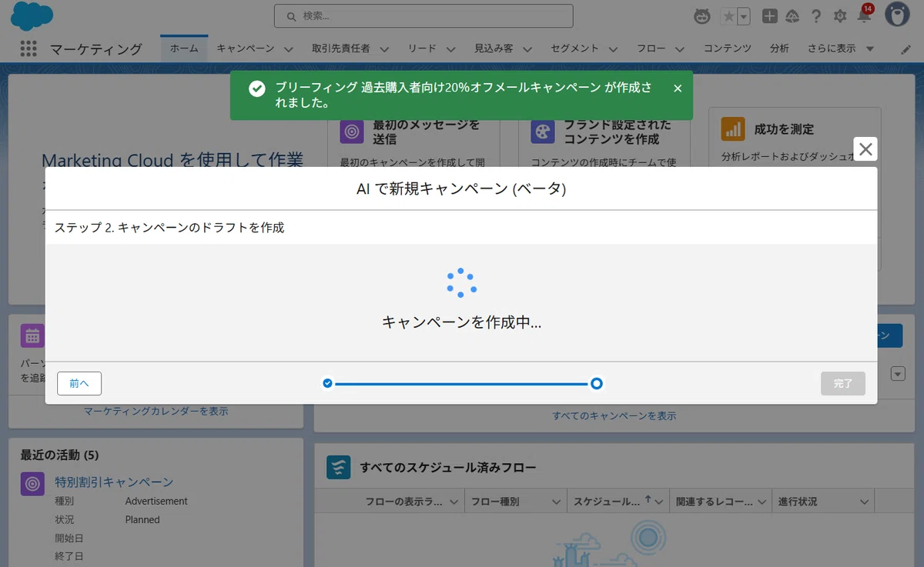
Task: Expand the 取引先責任者 menu chevron
Action: point(384,48)
